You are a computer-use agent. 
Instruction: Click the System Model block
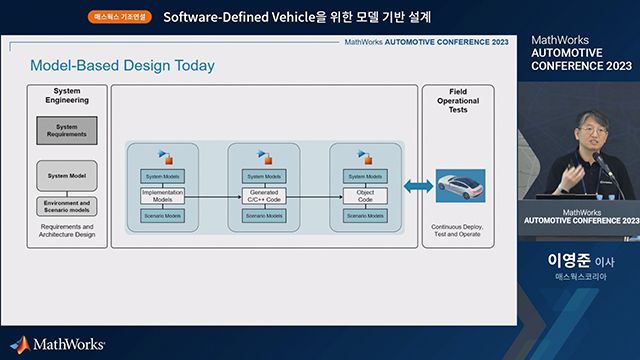[67, 176]
